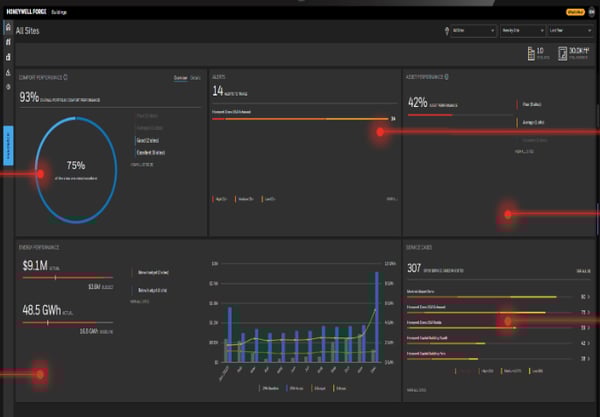Open the third sidebar analytics icon

click(8, 59)
